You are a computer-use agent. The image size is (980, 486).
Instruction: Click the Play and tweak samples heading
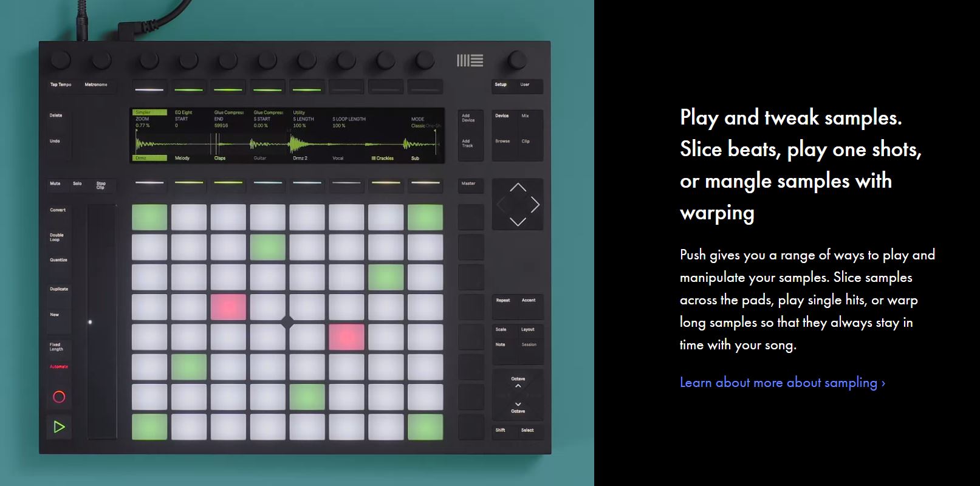(801, 165)
